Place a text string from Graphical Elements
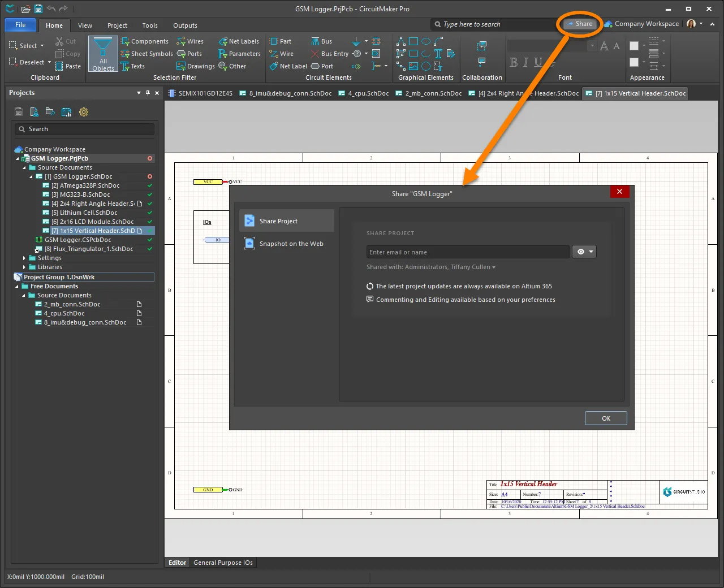The image size is (724, 588). pos(438,54)
